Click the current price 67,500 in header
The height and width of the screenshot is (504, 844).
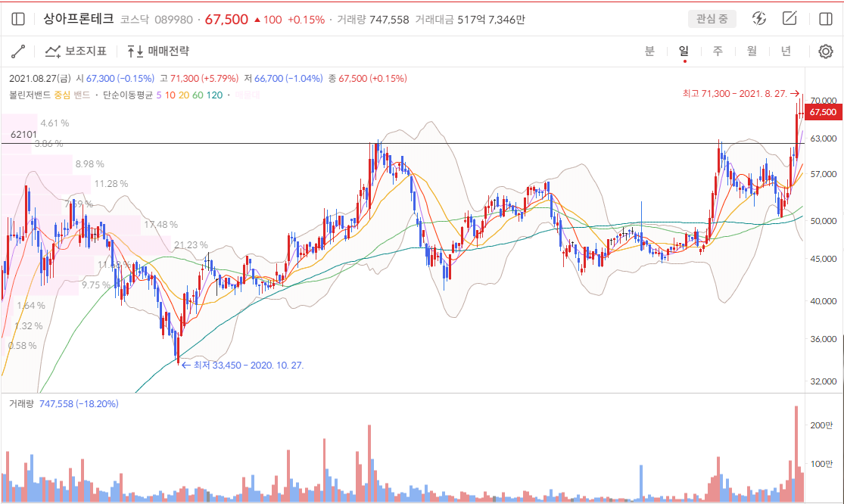(x=226, y=20)
